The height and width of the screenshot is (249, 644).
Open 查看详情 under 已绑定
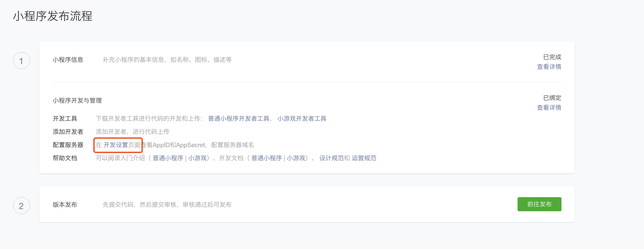click(x=549, y=108)
